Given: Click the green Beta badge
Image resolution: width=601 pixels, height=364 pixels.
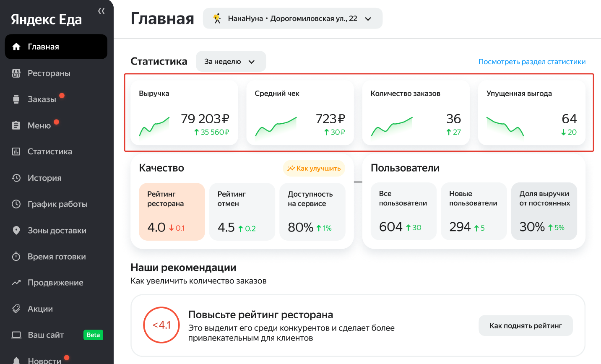Looking at the screenshot, I should pyautogui.click(x=93, y=335).
